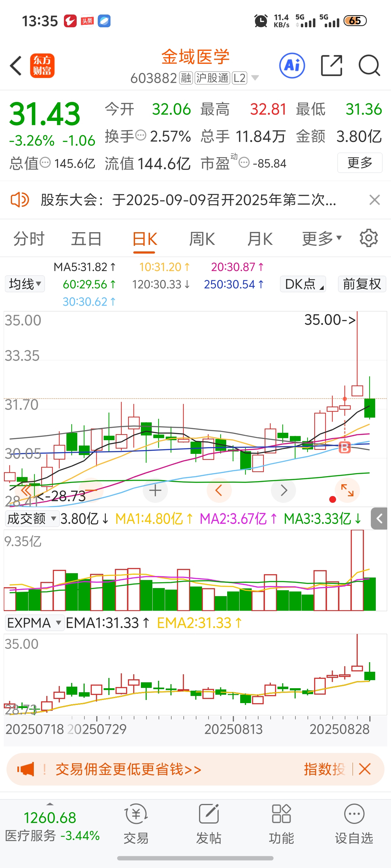Switch to 五日 tab
This screenshot has height=868, width=391.
(x=86, y=239)
